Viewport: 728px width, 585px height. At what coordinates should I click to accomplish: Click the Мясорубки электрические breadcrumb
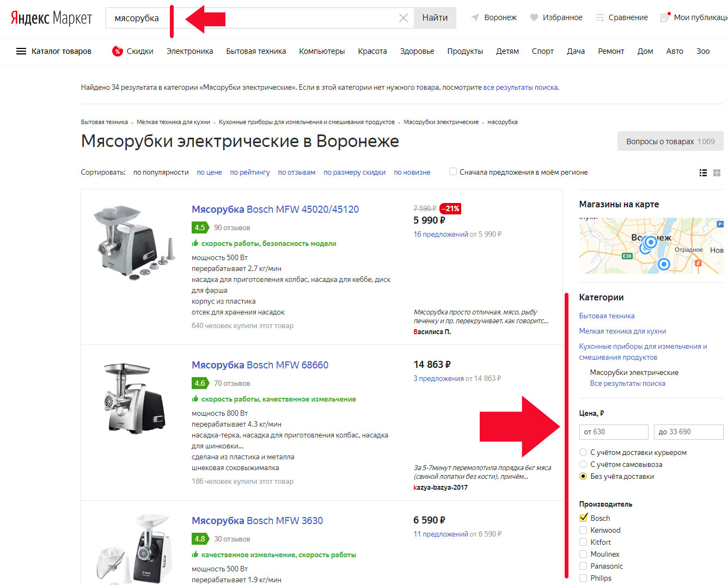(441, 122)
